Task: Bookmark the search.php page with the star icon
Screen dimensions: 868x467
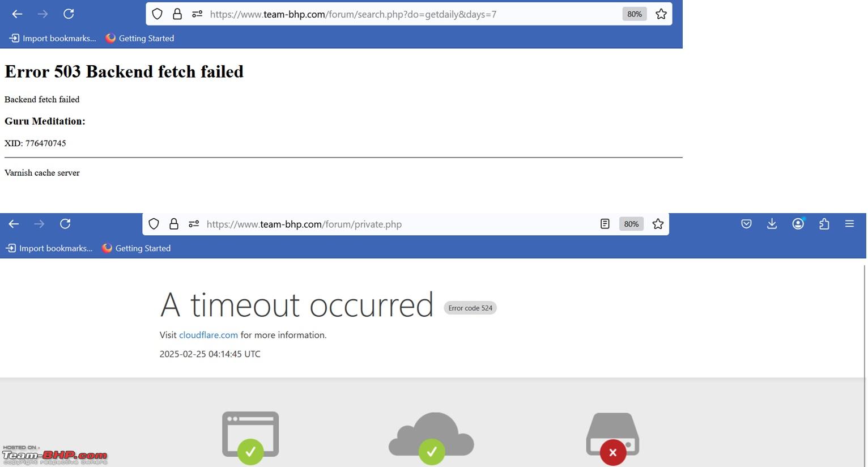Action: tap(661, 14)
